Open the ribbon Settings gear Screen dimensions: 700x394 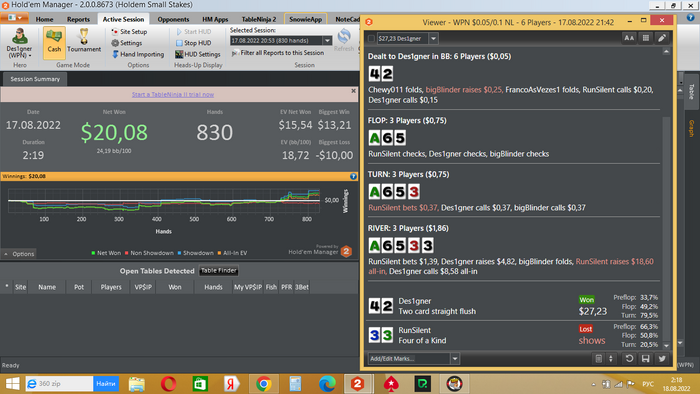(x=127, y=43)
